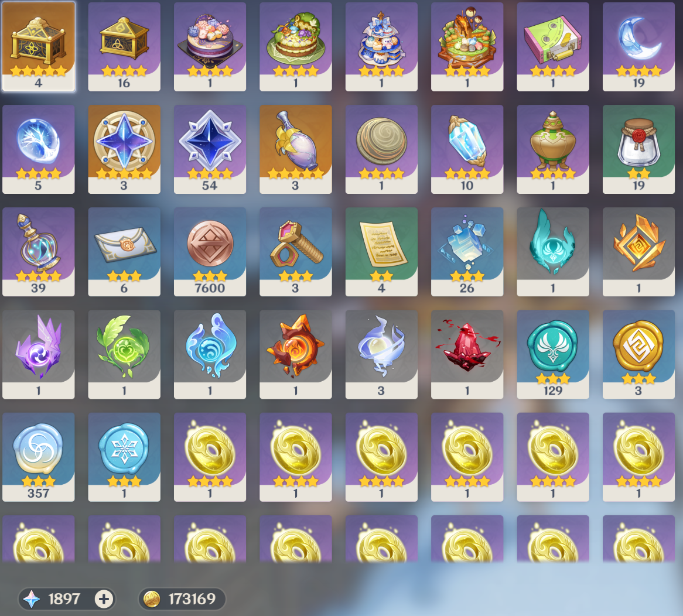Select the purple Electro crystal gadget
The height and width of the screenshot is (616, 683).
click(x=38, y=354)
